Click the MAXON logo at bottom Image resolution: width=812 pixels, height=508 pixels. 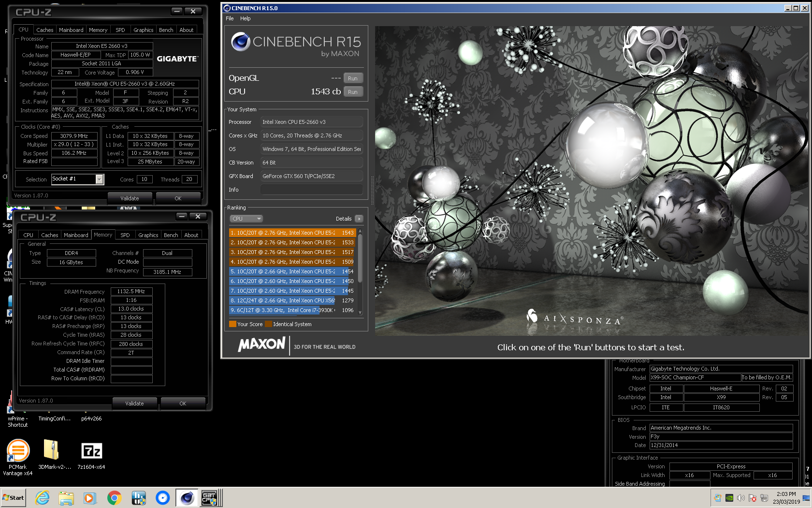pos(261,344)
